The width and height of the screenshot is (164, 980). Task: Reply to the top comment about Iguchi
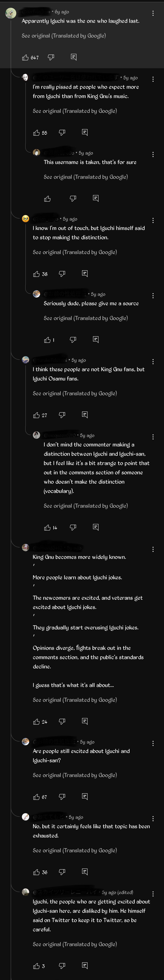(74, 57)
